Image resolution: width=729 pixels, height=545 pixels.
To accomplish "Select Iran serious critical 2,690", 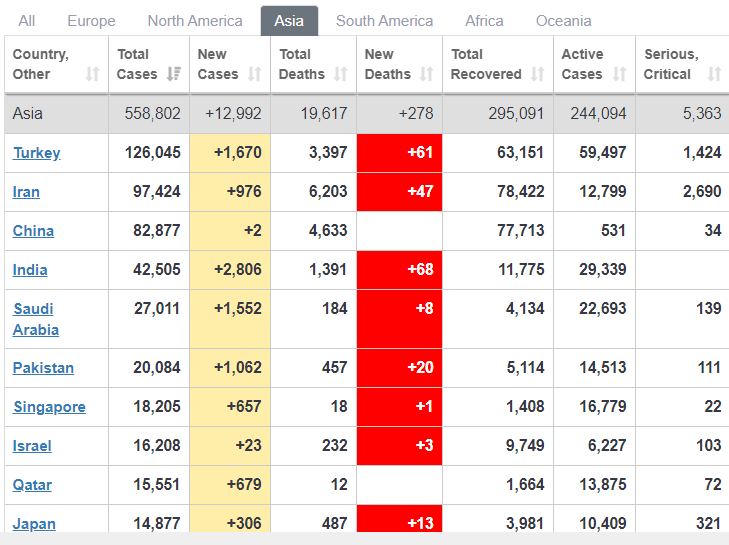I will tap(702, 192).
